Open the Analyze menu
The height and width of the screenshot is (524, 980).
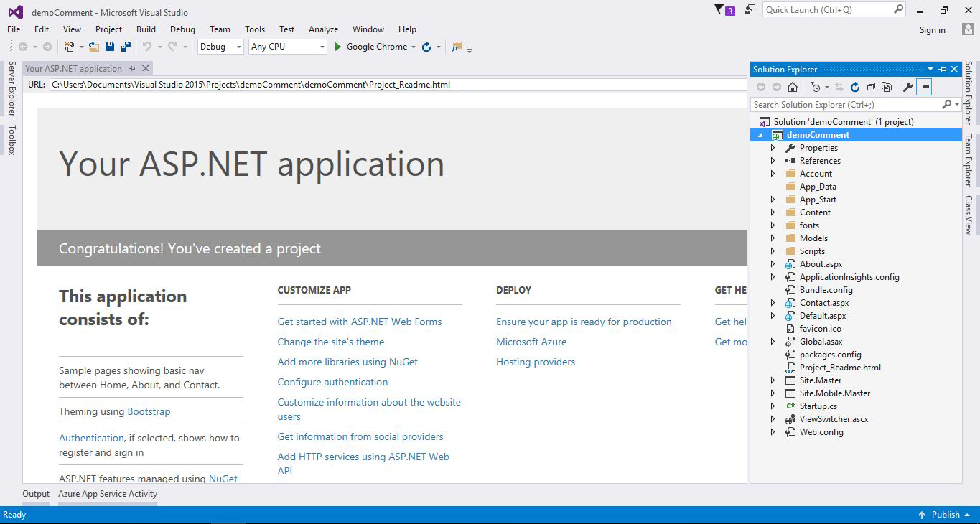pos(323,29)
